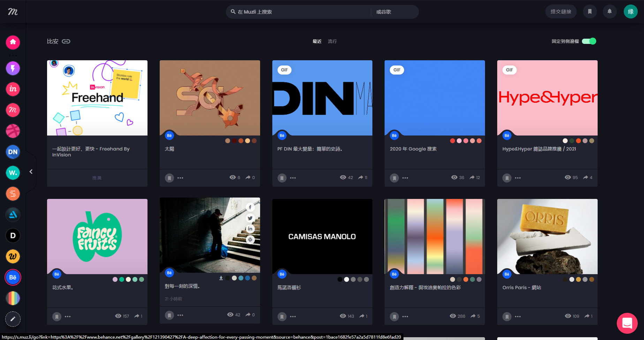The height and width of the screenshot is (340, 644).
Task: Switch to the '流行' popular tab
Action: (x=332, y=41)
